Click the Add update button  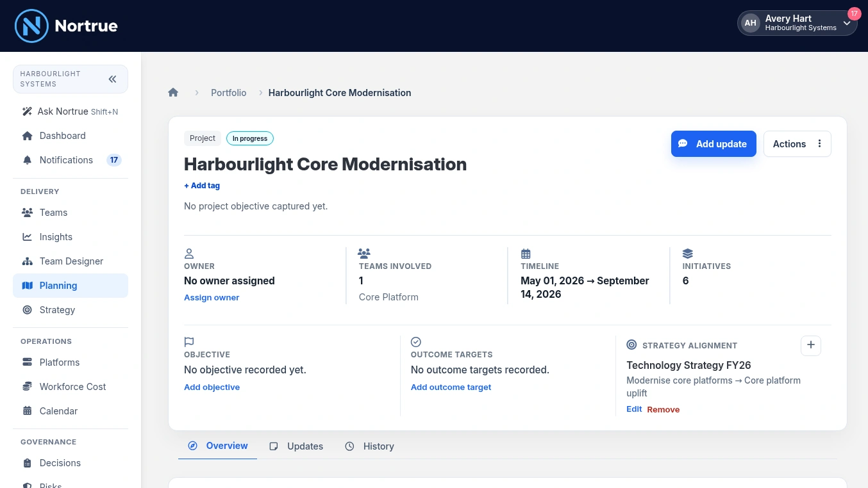(x=714, y=144)
